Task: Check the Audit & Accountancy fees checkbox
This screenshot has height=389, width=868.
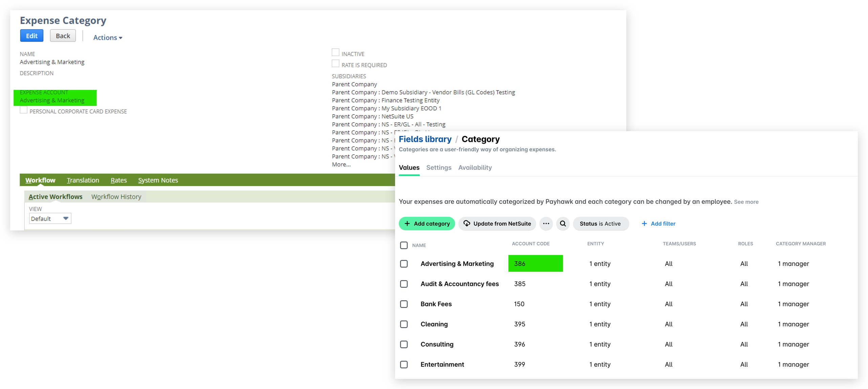Action: (404, 284)
